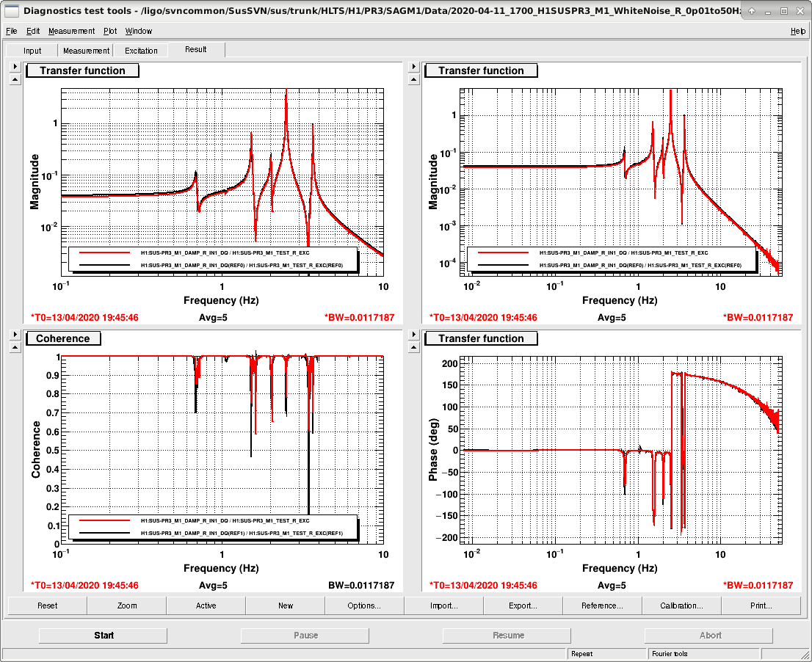Click up-arrow icon beside Phase transfer function plot
This screenshot has height=662, width=812.
413,347
